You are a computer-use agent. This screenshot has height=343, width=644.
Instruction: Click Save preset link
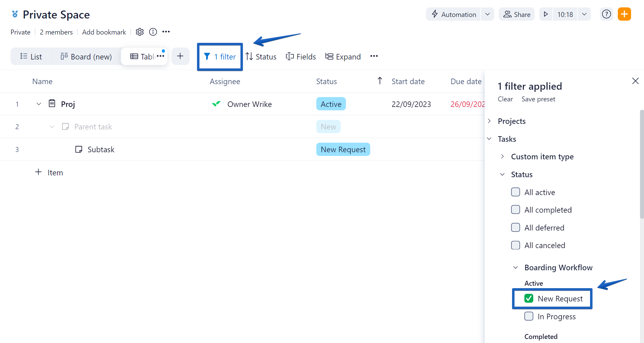pyautogui.click(x=538, y=99)
